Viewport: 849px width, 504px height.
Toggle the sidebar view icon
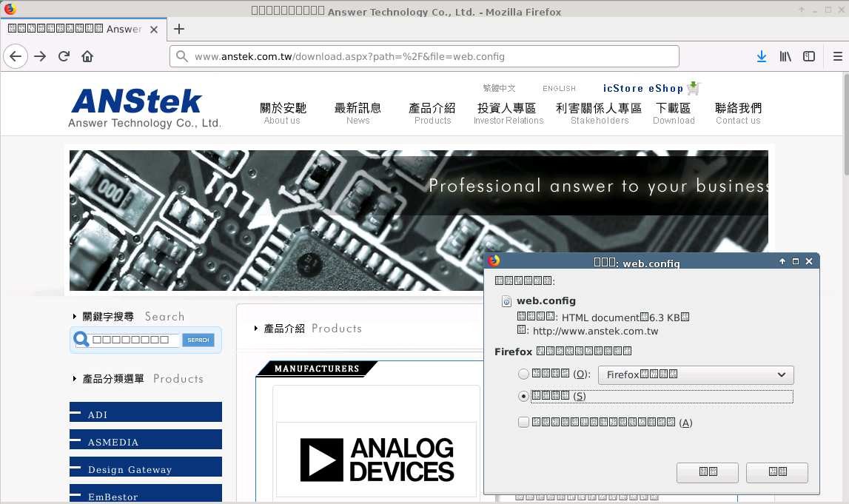tap(809, 56)
